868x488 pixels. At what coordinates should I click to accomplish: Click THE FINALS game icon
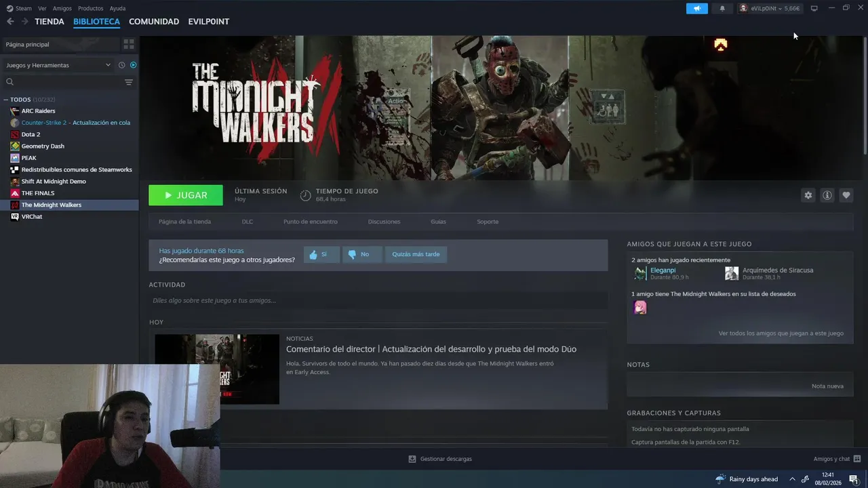(x=15, y=193)
